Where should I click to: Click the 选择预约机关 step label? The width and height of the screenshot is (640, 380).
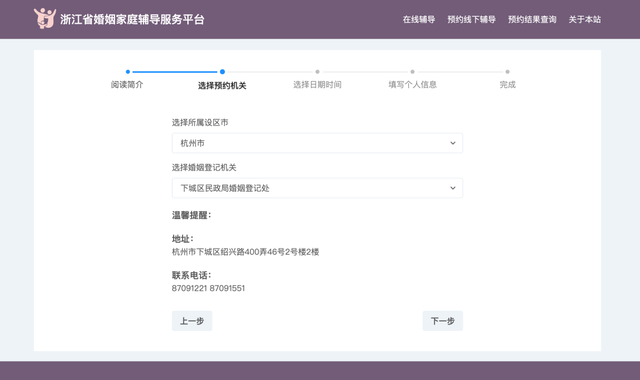[222, 85]
